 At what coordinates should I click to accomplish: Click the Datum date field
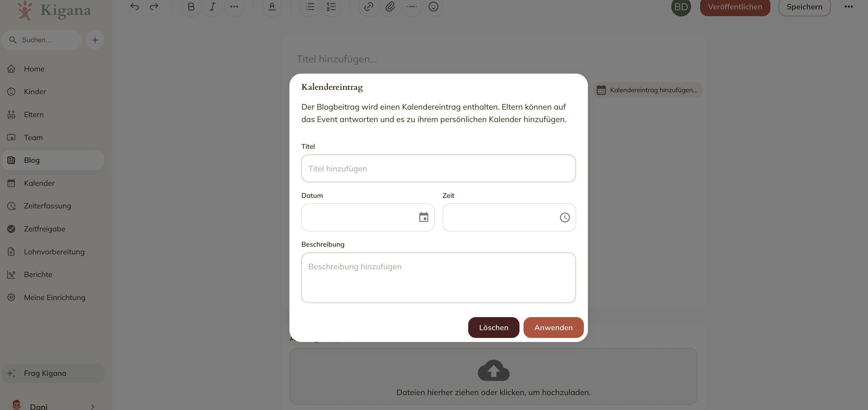click(x=367, y=217)
